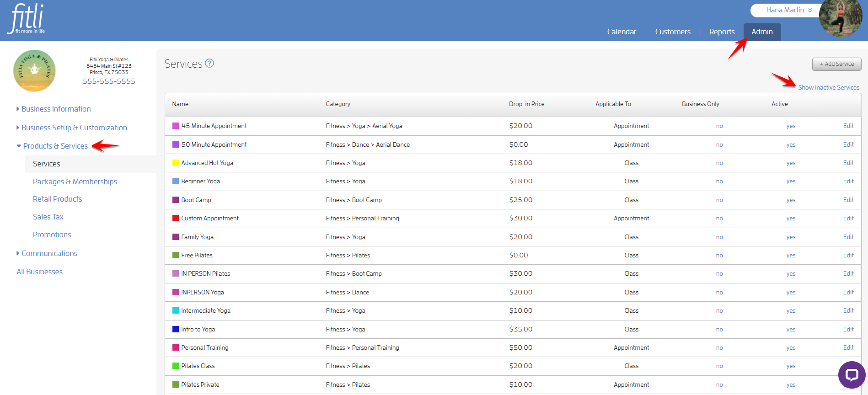Edit the Custom Appointment service

tap(848, 218)
